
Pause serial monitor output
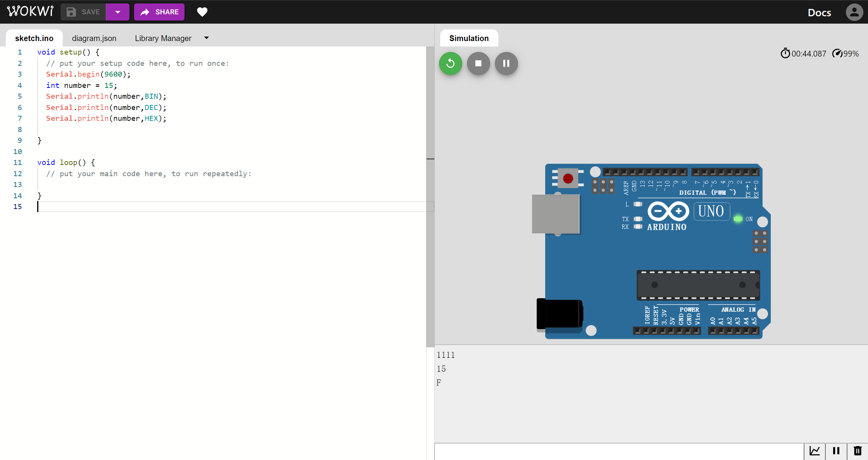[836, 451]
